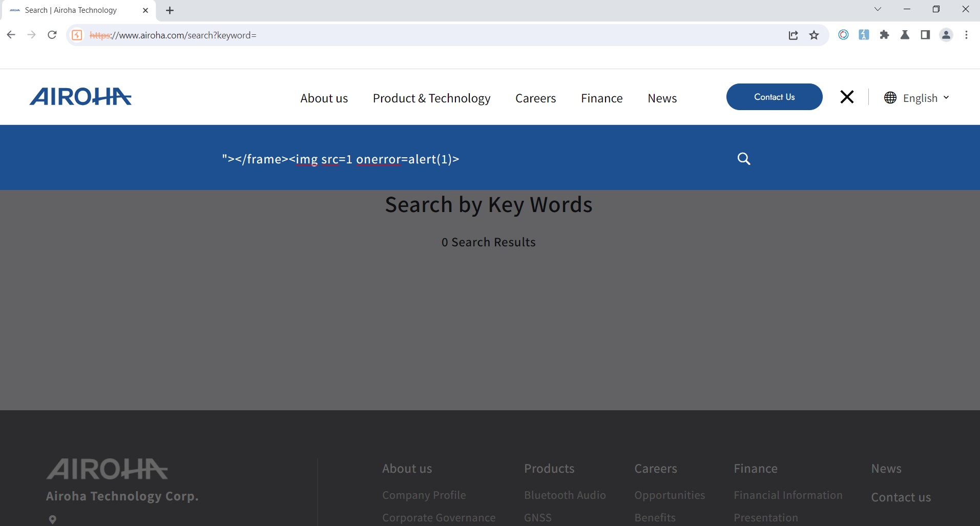The image size is (980, 526).
Task: Open footer About us link
Action: (x=407, y=469)
